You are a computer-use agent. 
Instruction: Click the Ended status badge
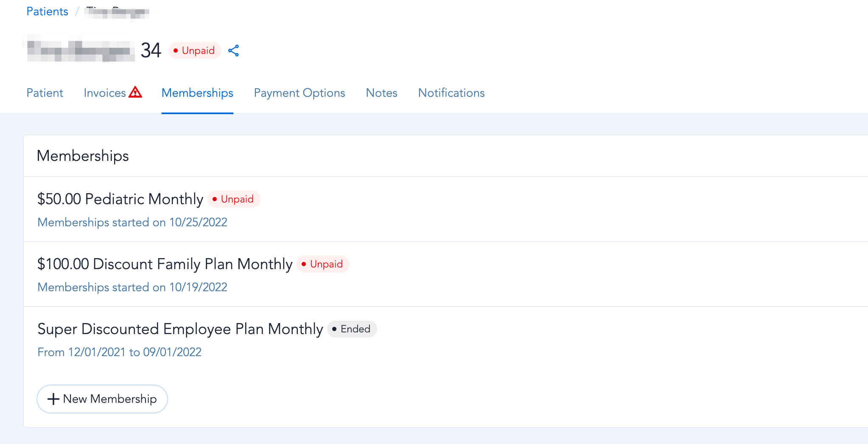tap(352, 329)
